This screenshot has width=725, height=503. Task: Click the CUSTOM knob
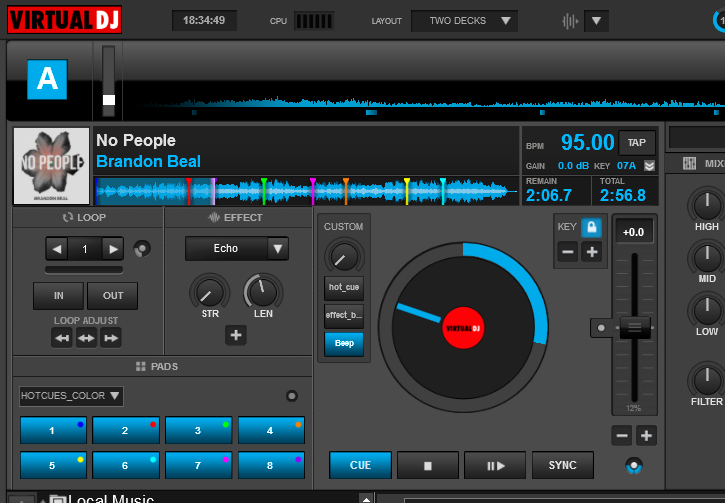344,256
